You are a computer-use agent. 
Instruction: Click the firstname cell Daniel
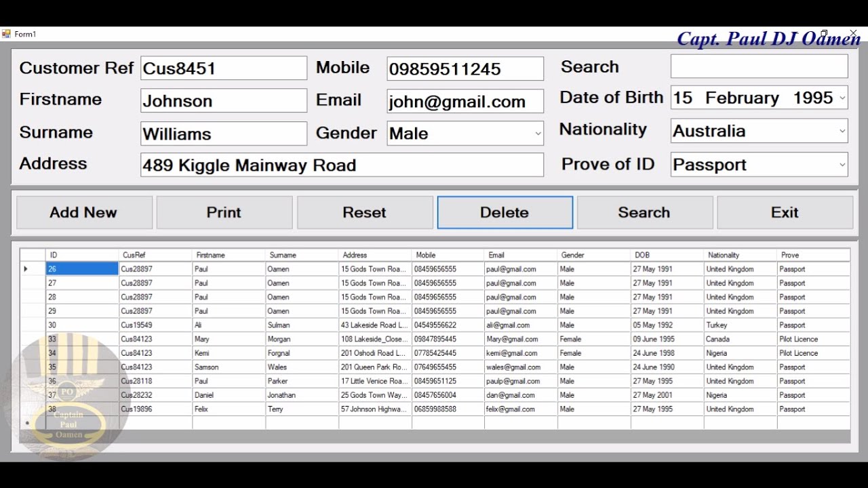pyautogui.click(x=229, y=395)
